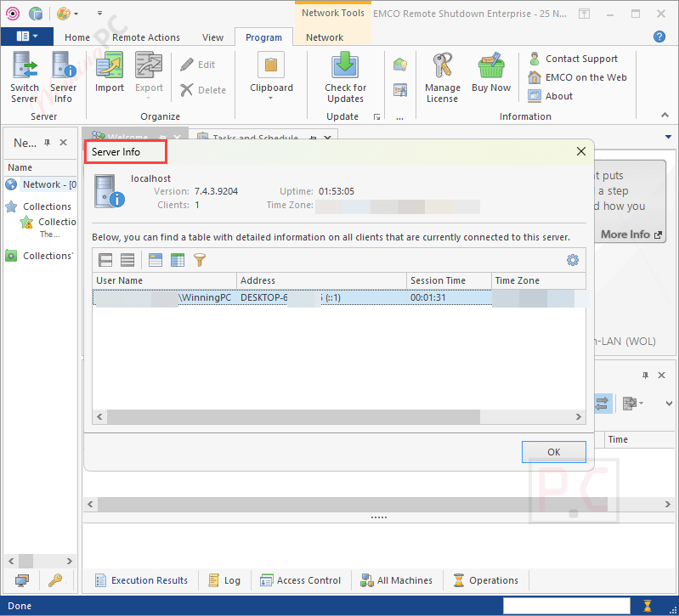
Task: Click the first full-collapse rows toolbar icon
Action: (105, 260)
